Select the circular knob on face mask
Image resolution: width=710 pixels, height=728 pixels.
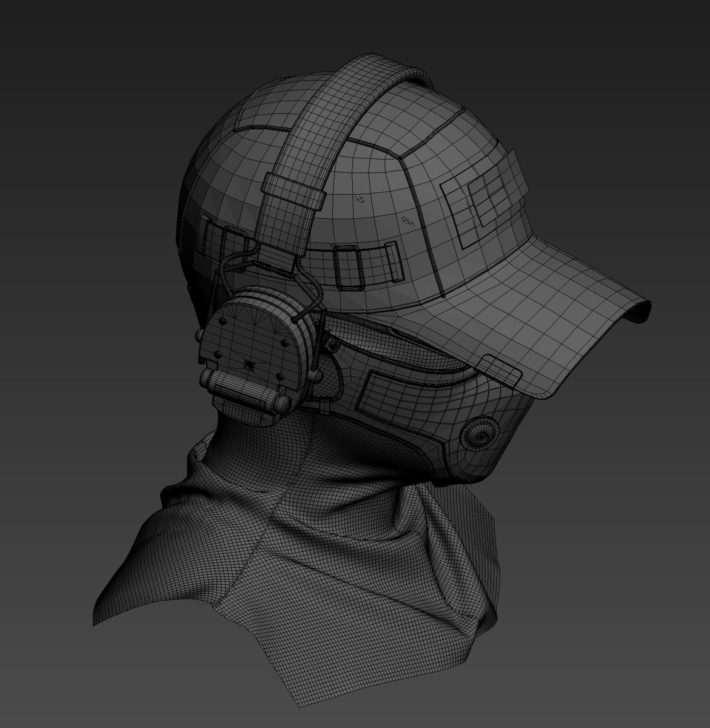point(479,434)
